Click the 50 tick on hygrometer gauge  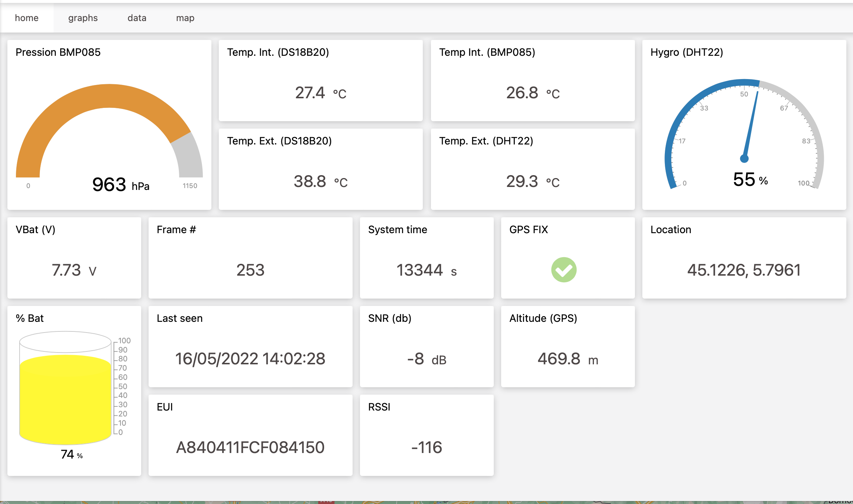click(x=744, y=94)
